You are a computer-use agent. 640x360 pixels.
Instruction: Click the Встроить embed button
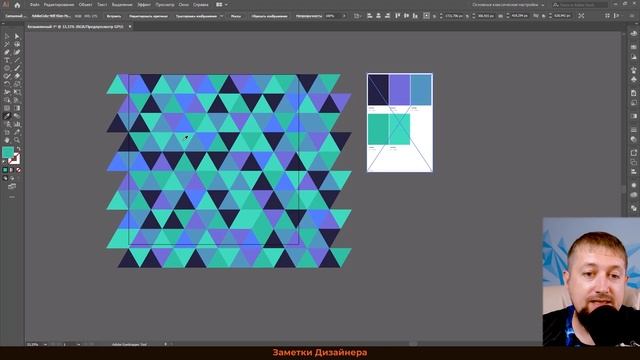tap(114, 16)
